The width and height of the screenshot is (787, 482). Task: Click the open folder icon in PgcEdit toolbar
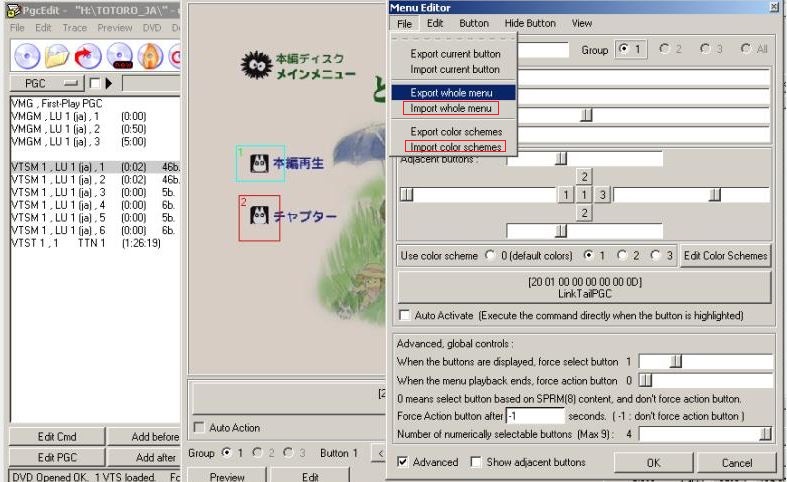pos(57,56)
